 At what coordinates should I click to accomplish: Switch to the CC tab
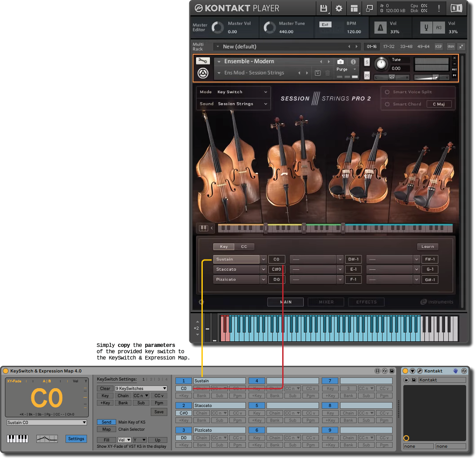(244, 247)
